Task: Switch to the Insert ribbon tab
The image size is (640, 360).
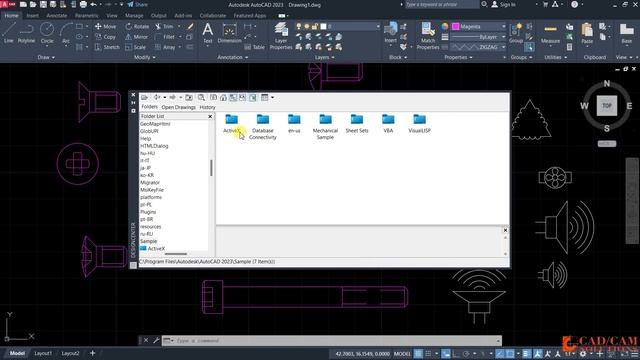Action: click(33, 16)
